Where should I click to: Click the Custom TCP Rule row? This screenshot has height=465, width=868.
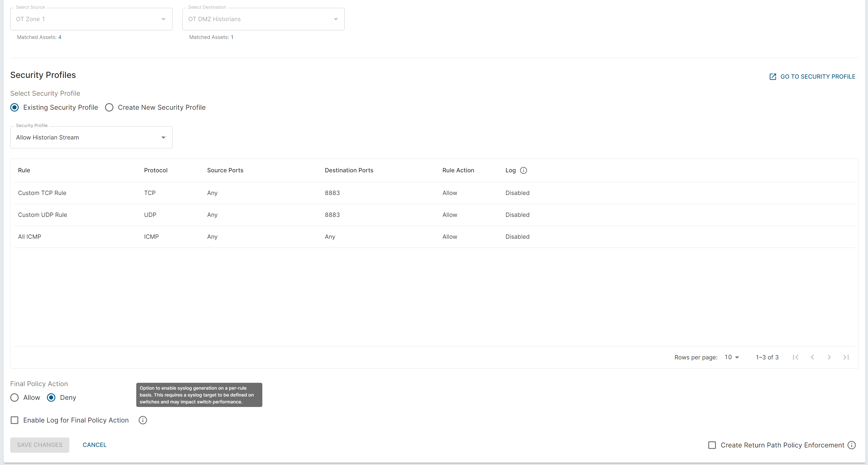tap(42, 193)
